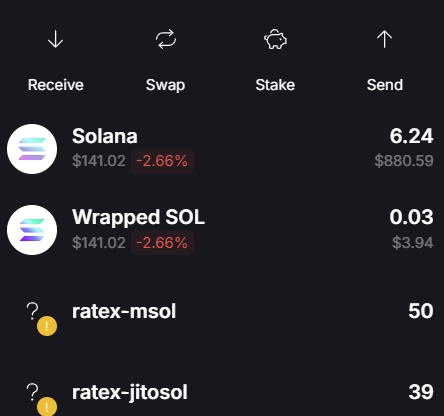This screenshot has width=444, height=416.
Task: Click the ratex-msol unknown token question mark
Action: click(x=32, y=311)
